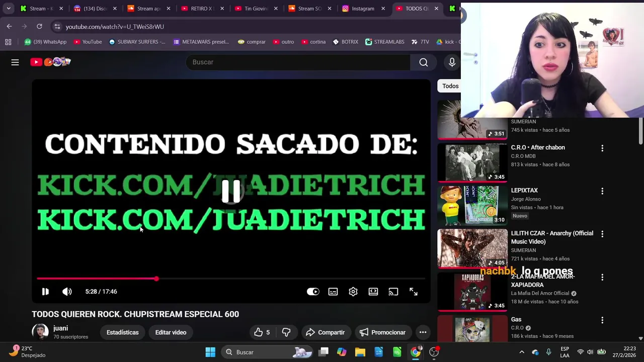The height and width of the screenshot is (362, 644).
Task: Open site info icon in the address bar
Action: pyautogui.click(x=57, y=27)
